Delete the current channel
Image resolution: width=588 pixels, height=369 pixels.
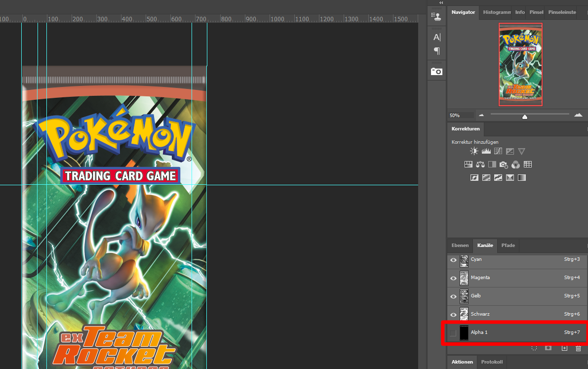pos(578,348)
